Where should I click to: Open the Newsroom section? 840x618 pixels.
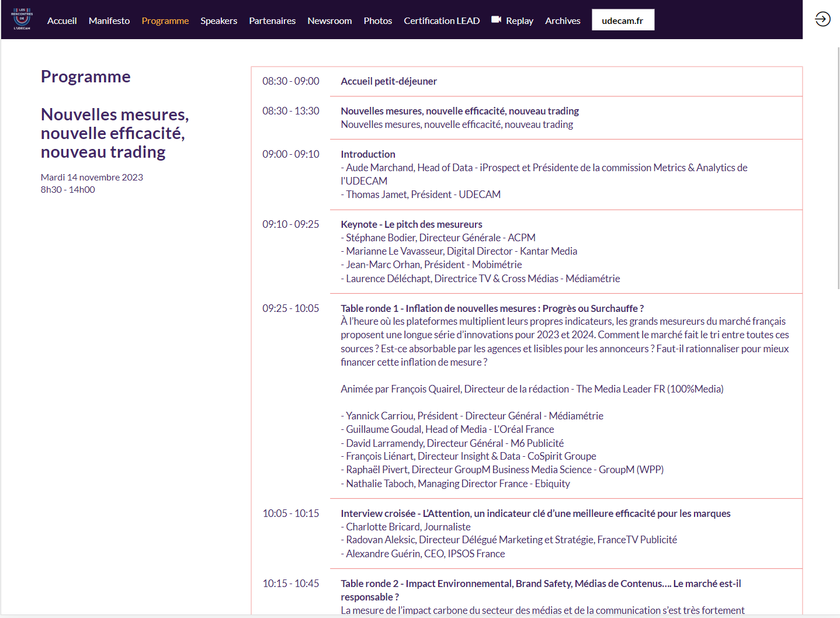[x=330, y=20]
